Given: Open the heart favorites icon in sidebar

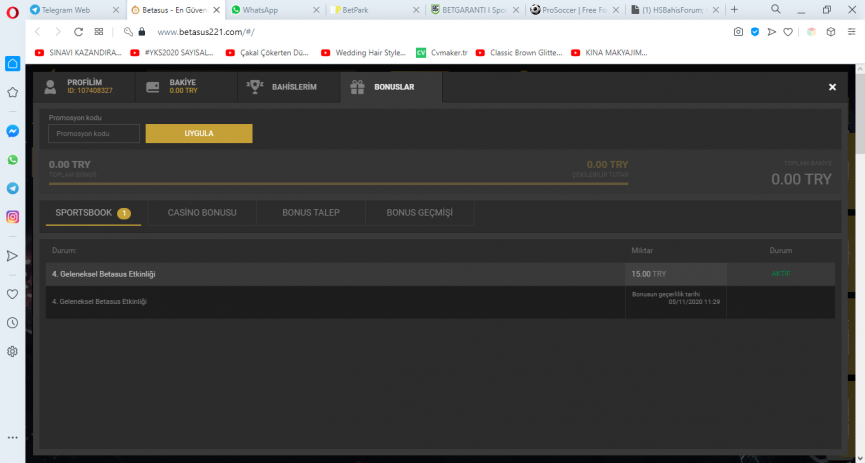Looking at the screenshot, I should pos(12,295).
